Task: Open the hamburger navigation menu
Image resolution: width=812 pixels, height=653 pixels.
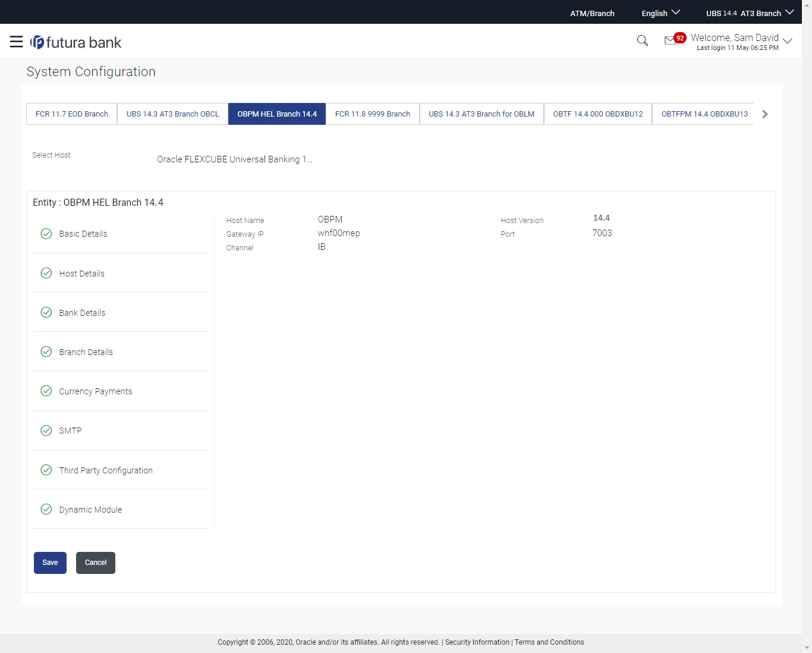Action: (x=17, y=42)
